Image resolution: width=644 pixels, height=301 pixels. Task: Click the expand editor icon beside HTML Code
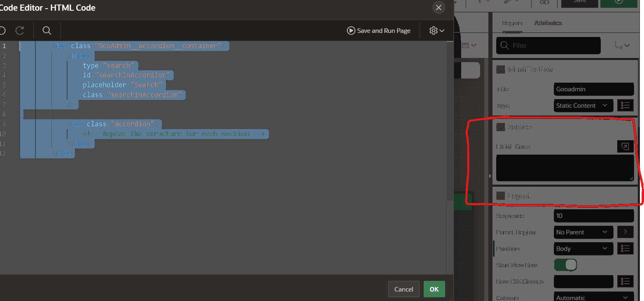click(x=625, y=146)
